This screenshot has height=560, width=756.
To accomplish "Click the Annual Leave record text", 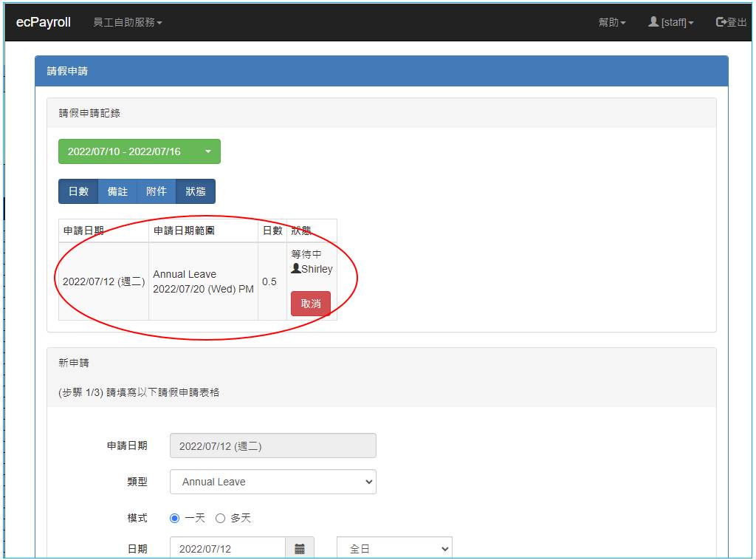I will click(x=185, y=274).
